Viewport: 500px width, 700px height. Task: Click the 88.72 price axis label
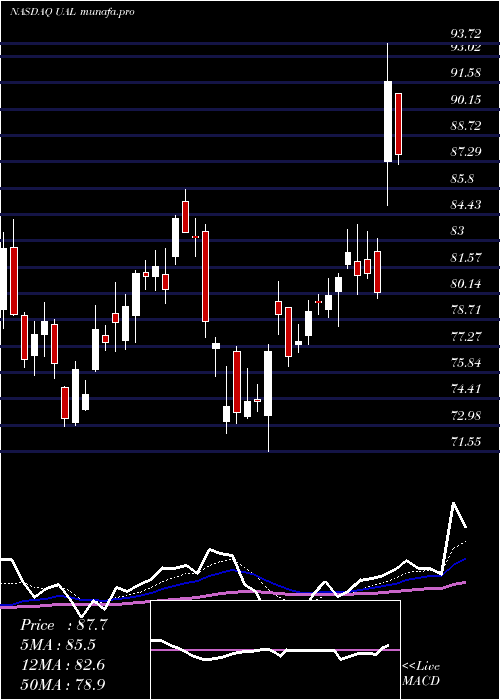point(466,125)
